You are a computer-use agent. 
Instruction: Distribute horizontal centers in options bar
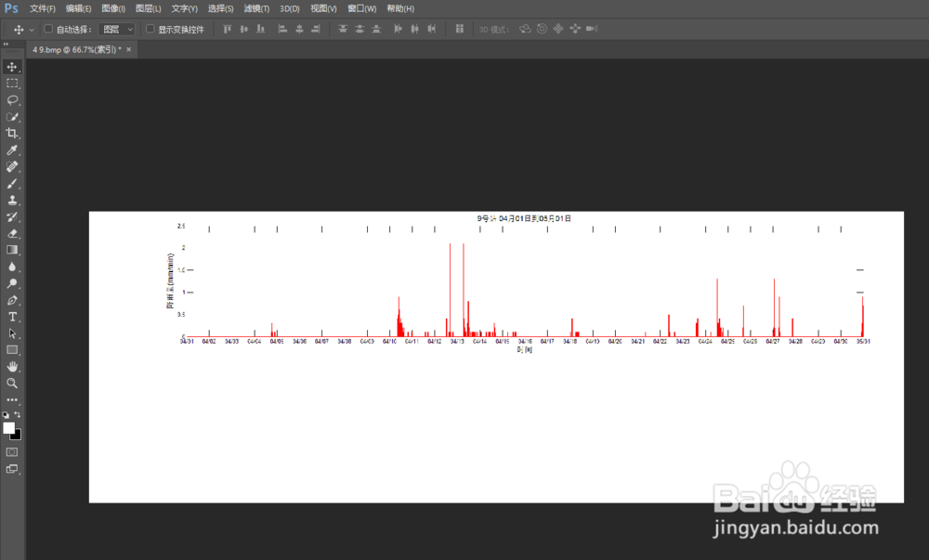414,29
